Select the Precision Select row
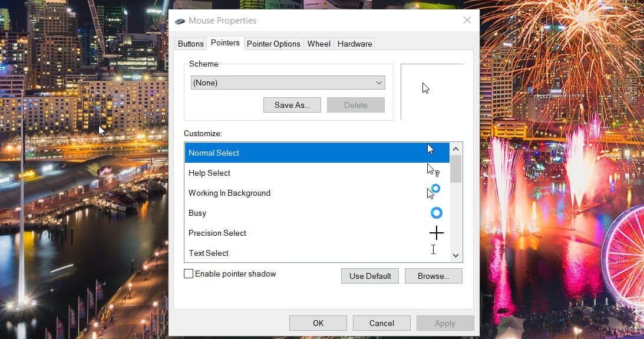644x339 pixels. (x=317, y=233)
